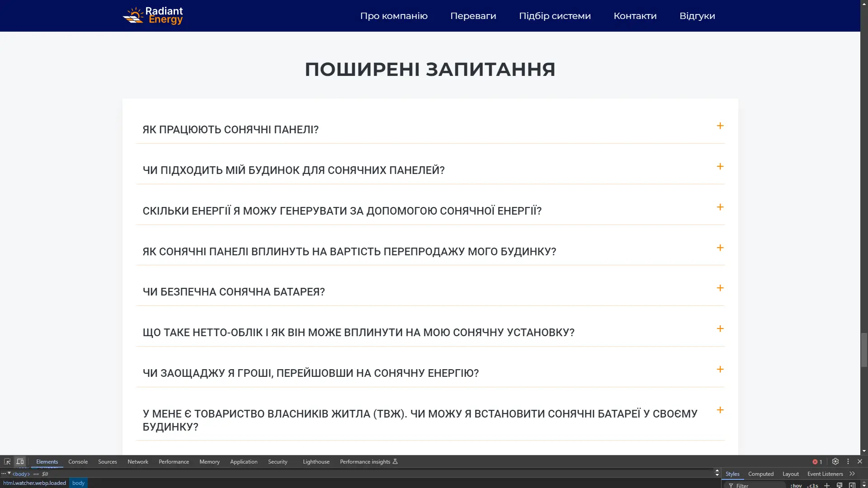Screen dimensions: 868x488
Task: Open the Performance insights tab
Action: pos(368,461)
